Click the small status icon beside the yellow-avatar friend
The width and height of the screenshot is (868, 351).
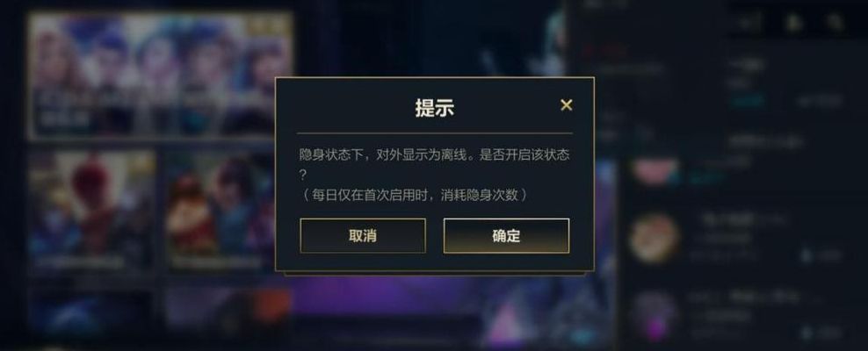tap(806, 255)
